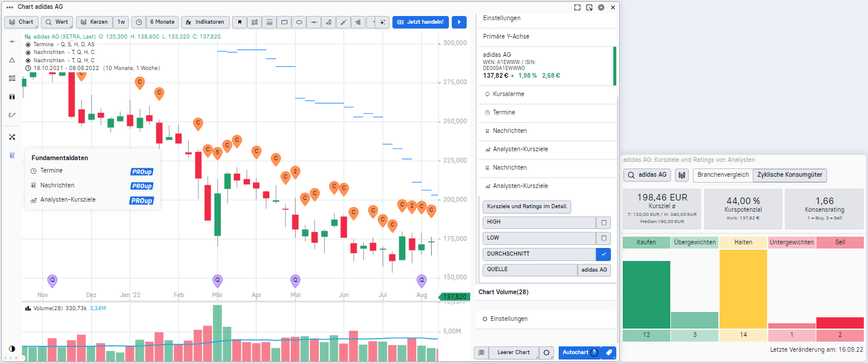Select Termine in Fundamentaldaten popup
Viewport: 868px width, 363px height.
tap(92, 171)
